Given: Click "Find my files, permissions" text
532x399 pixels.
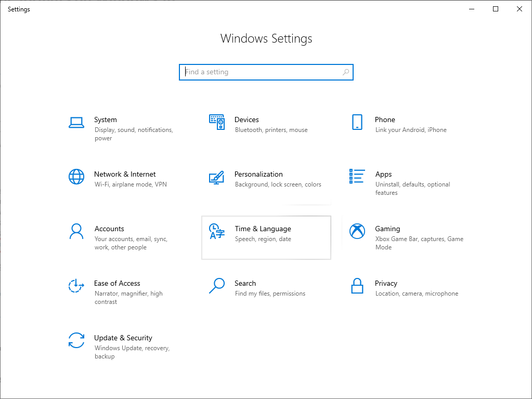Looking at the screenshot, I should pyautogui.click(x=270, y=294).
